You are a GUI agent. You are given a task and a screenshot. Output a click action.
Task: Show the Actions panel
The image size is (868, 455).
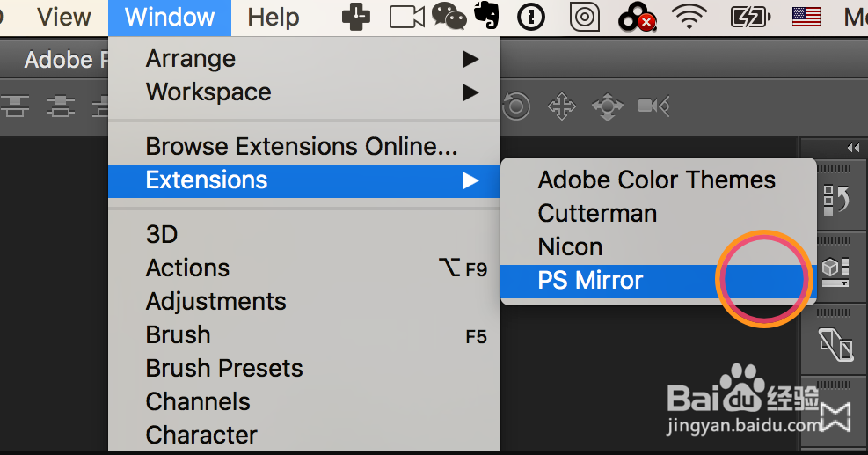click(304, 268)
